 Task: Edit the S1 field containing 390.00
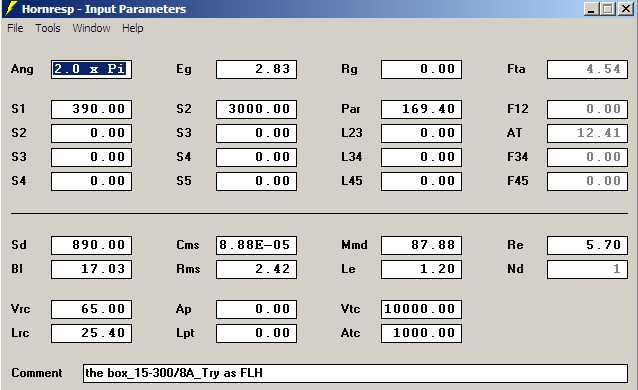pos(92,109)
